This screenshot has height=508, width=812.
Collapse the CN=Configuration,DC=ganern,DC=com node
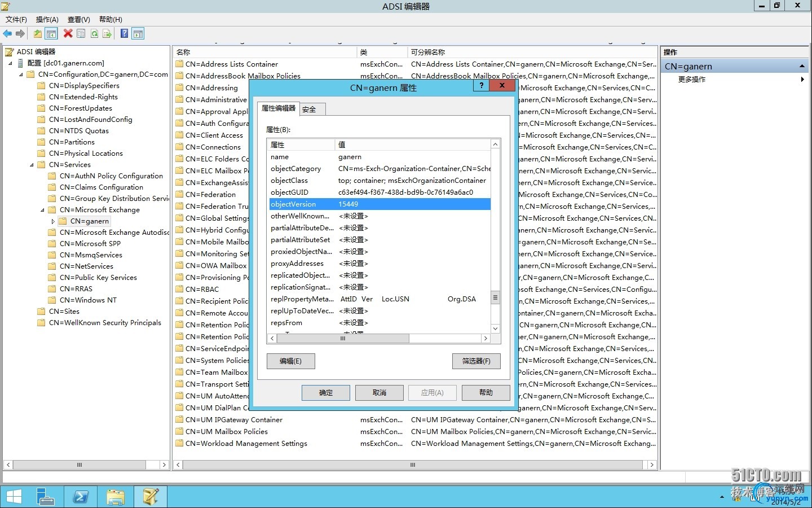[21, 75]
